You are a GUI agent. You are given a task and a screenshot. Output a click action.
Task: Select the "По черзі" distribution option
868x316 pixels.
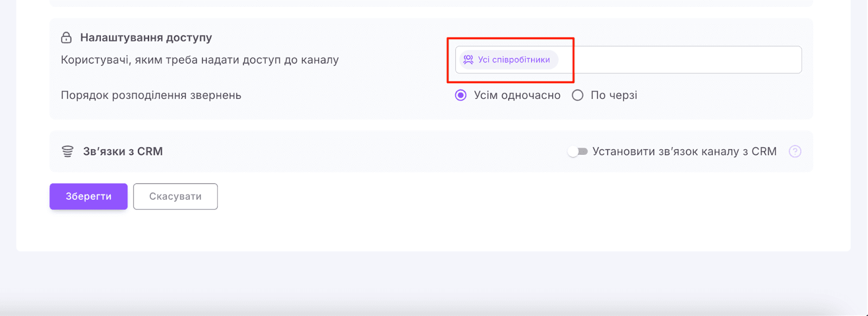[x=577, y=95]
